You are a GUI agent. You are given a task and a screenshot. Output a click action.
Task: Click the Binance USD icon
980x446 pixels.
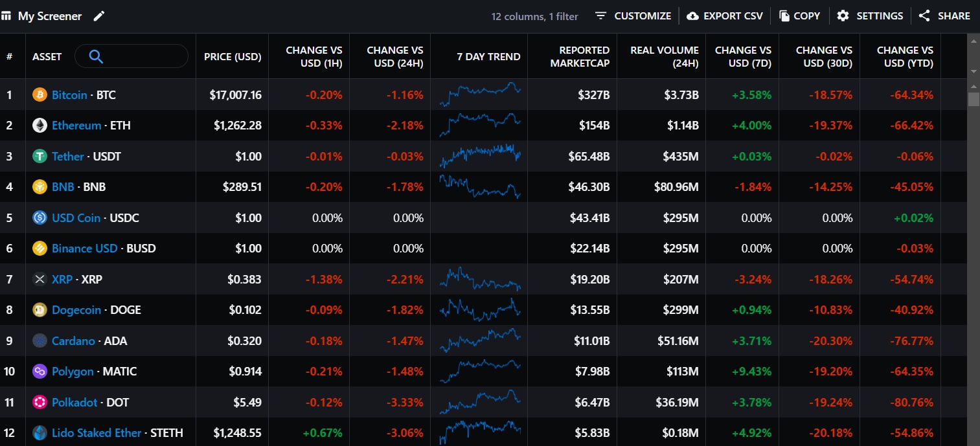[x=40, y=249]
